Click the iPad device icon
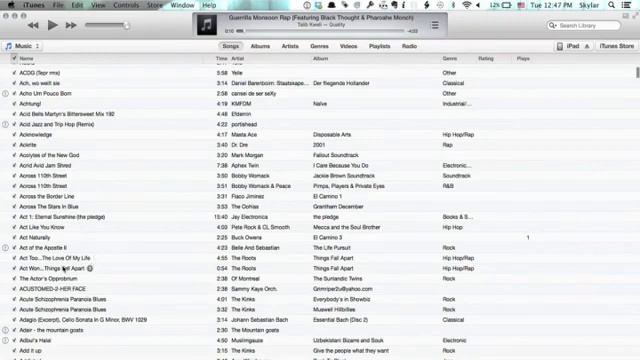640x360 pixels. (x=560, y=46)
